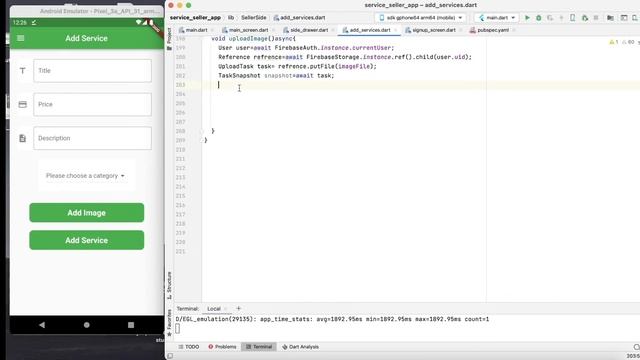Open the Device Manager phone icon
Viewport: 640px width, 360px height.
(573, 18)
